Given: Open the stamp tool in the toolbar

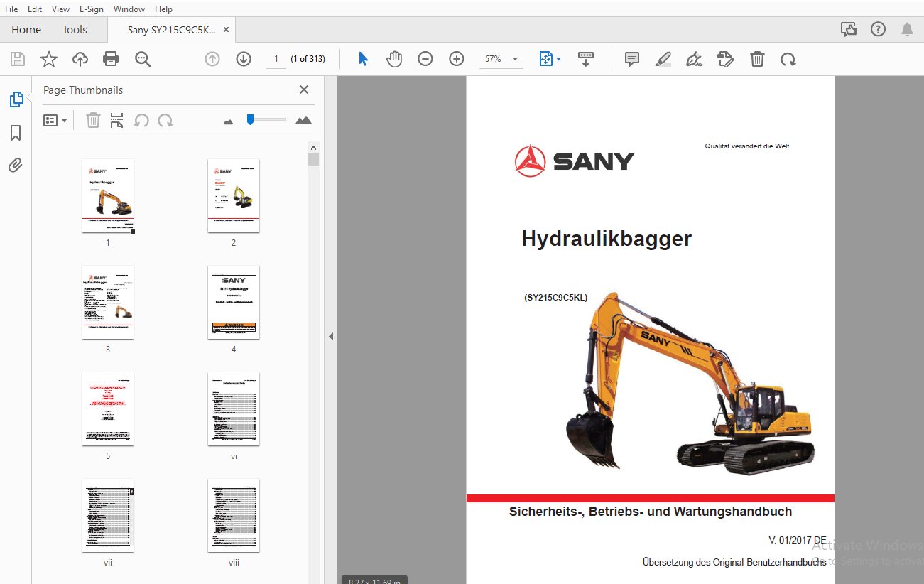Looking at the screenshot, I should click(725, 59).
